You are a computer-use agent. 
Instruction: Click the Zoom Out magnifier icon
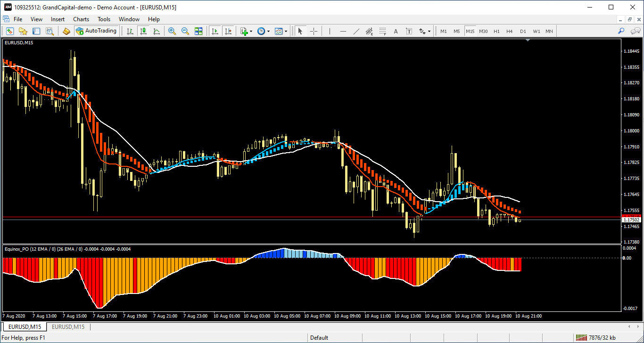pyautogui.click(x=185, y=31)
